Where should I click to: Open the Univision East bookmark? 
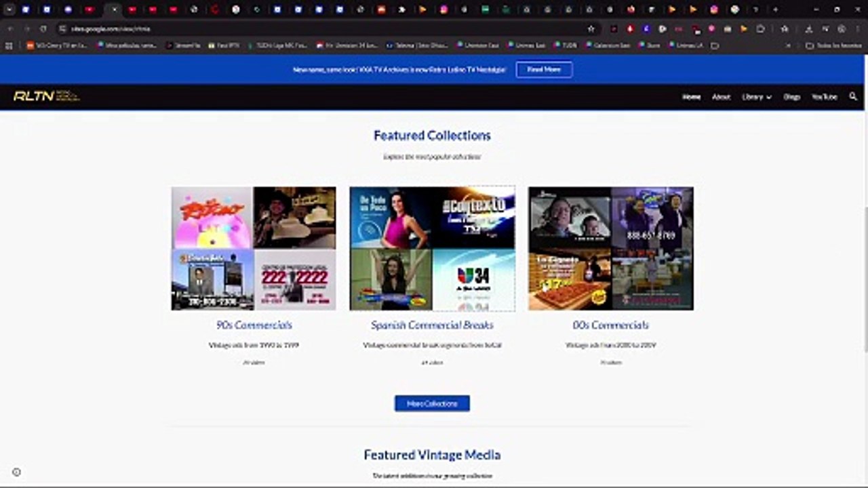click(x=478, y=45)
